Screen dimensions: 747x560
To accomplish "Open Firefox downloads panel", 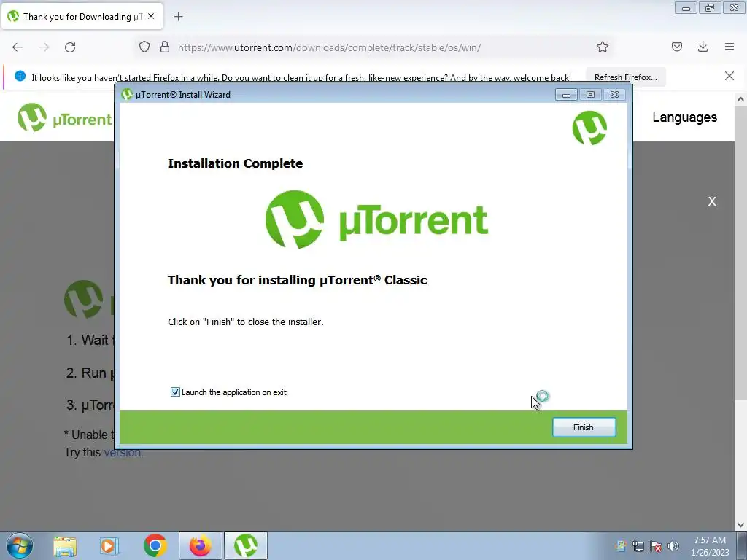I will [x=703, y=47].
